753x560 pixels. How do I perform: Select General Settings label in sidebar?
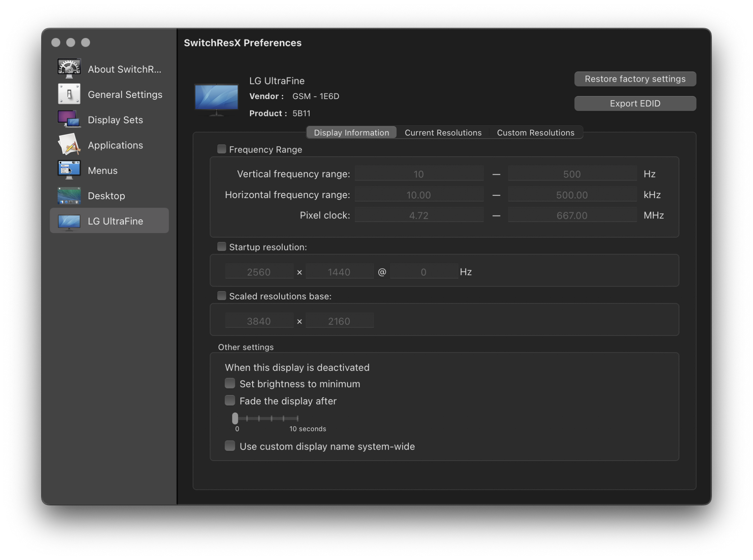tap(125, 95)
